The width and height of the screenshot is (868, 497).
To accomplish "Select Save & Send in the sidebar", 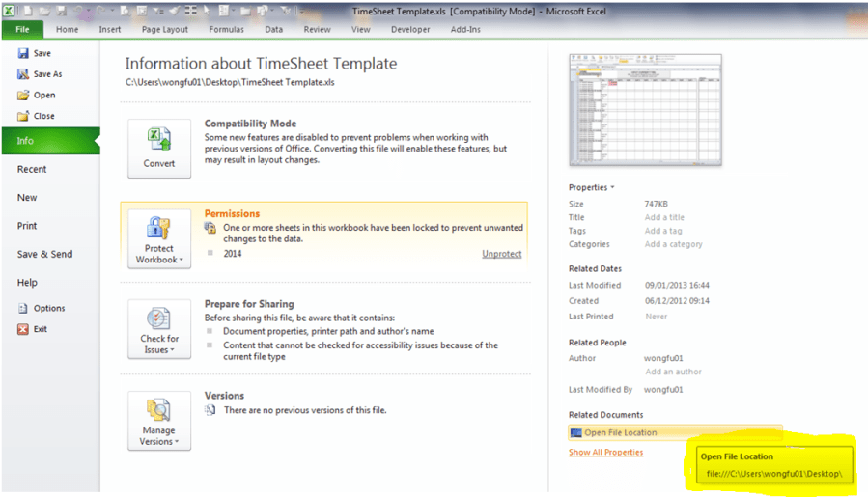I will 44,254.
